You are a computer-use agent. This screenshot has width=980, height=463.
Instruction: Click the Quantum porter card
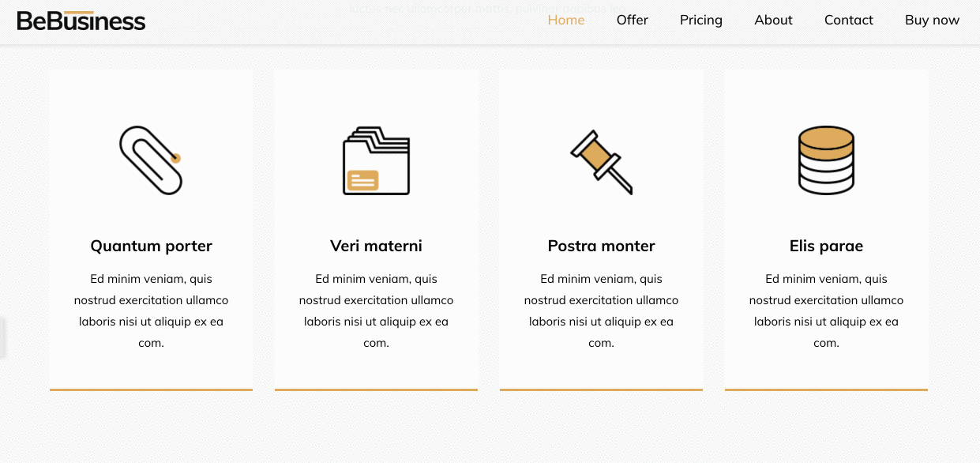(x=151, y=229)
